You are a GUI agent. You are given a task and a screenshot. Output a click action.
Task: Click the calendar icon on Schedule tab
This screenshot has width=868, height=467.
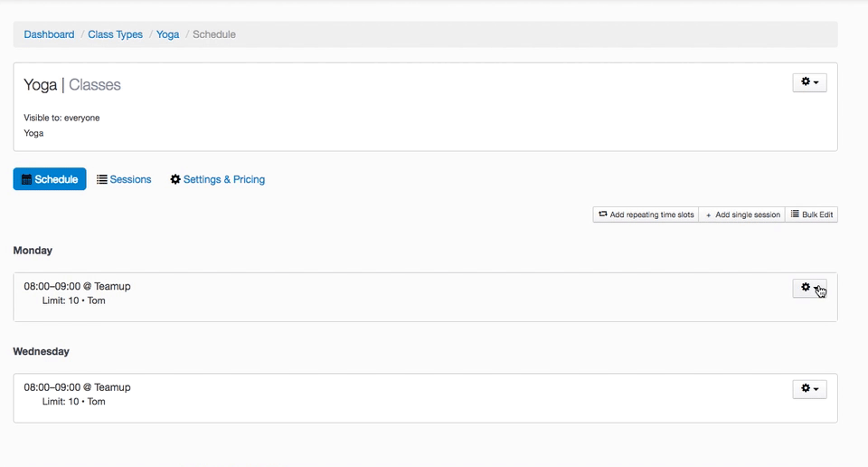point(27,179)
